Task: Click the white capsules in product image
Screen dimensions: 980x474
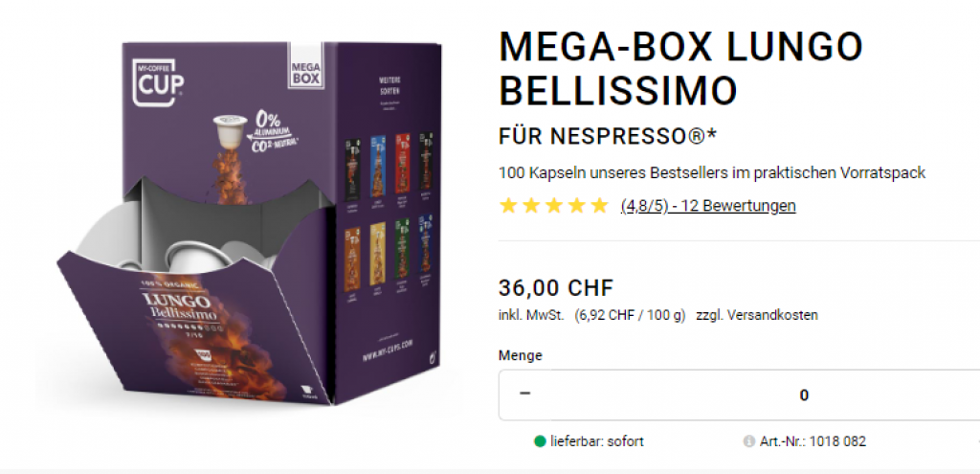Action: (x=178, y=244)
